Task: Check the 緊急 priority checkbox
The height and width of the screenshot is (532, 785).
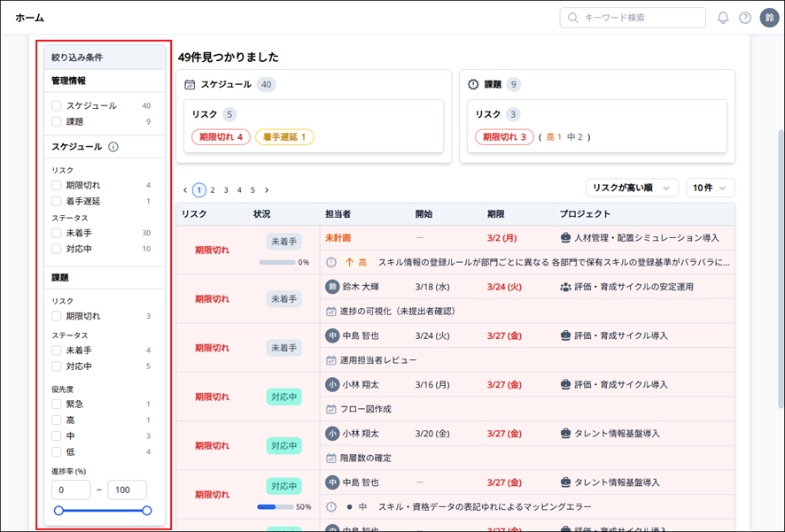Action: (57, 405)
